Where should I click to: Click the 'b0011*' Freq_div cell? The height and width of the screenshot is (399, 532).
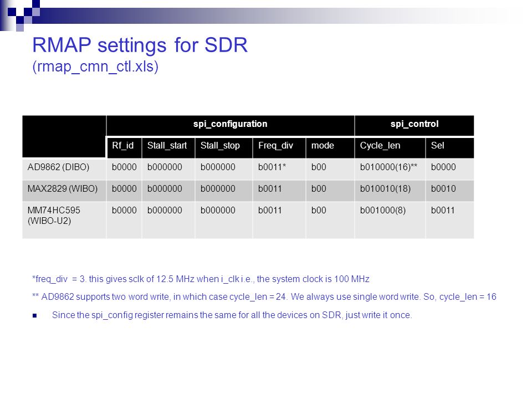[x=272, y=167]
